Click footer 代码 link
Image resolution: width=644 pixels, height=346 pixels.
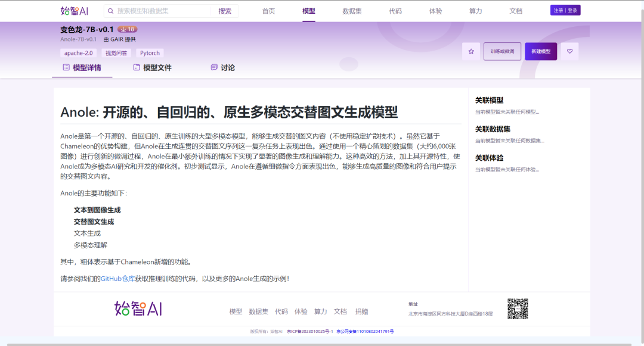click(x=281, y=311)
